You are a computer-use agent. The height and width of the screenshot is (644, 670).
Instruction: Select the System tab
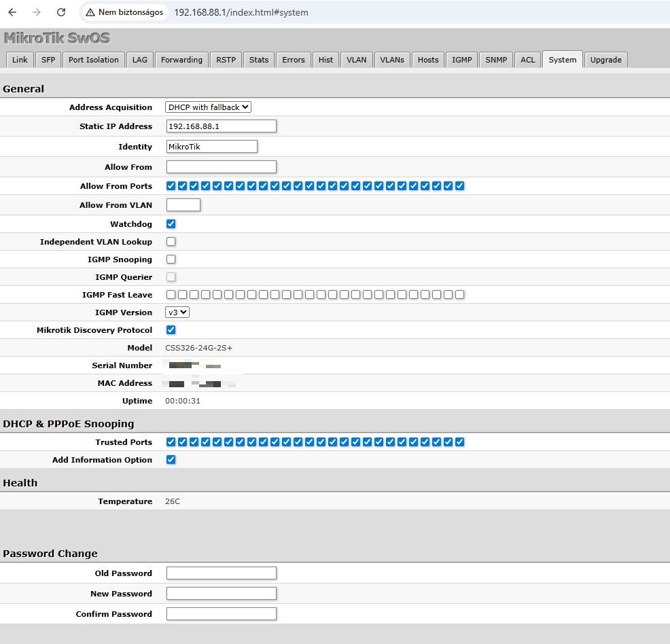[x=563, y=60]
